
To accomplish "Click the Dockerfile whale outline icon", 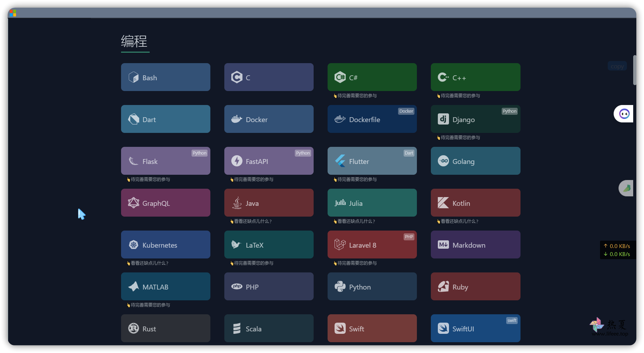I will [340, 119].
